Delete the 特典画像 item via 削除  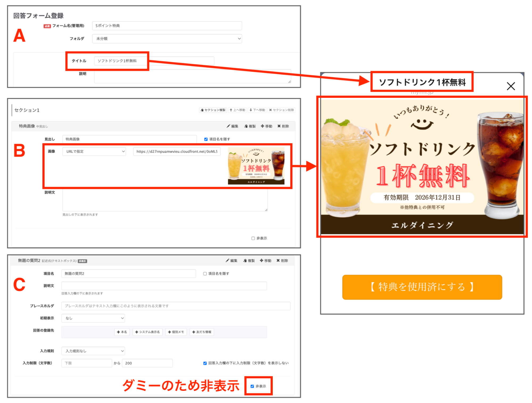[x=283, y=126]
